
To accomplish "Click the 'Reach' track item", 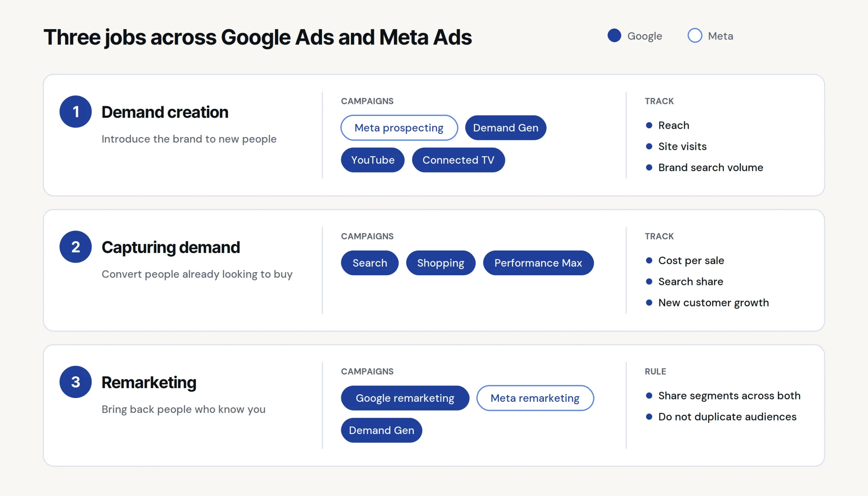I will coord(673,125).
